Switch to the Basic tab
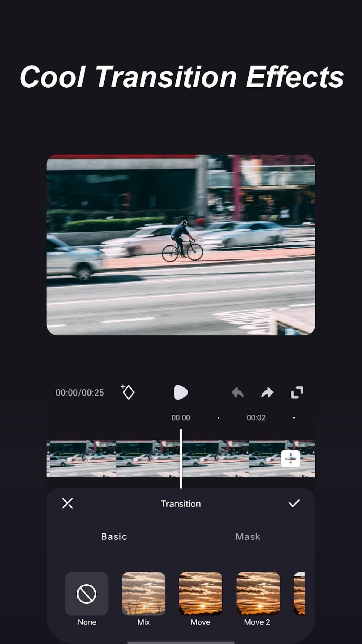Image resolution: width=362 pixels, height=644 pixels. click(114, 536)
